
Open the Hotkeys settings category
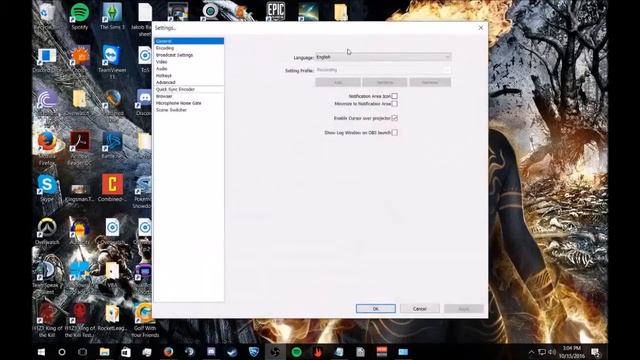pos(189,76)
